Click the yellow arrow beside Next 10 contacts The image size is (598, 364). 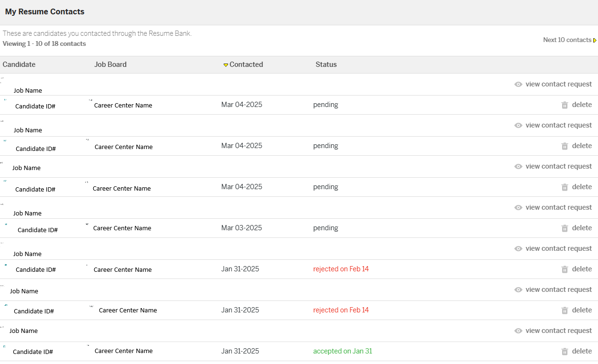[595, 41]
